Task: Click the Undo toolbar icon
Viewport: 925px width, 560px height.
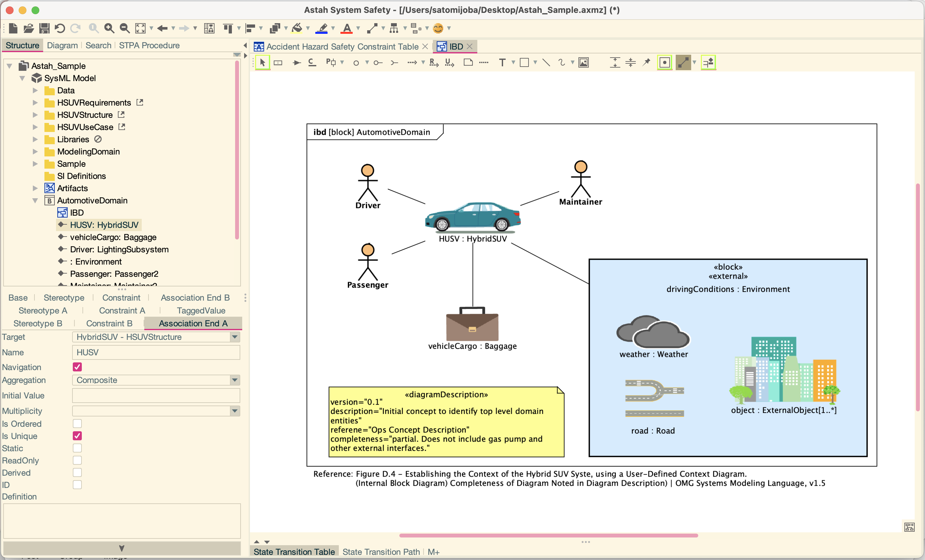Action: point(60,28)
